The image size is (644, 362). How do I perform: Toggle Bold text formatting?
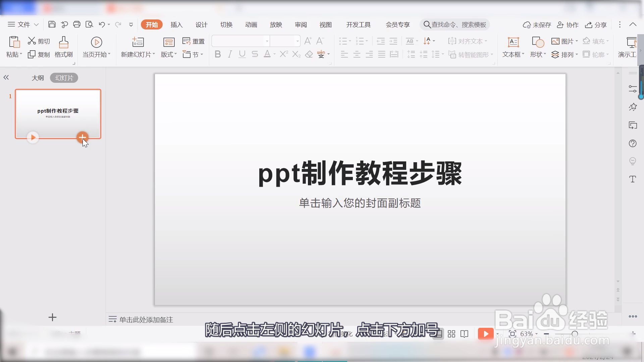pyautogui.click(x=217, y=54)
